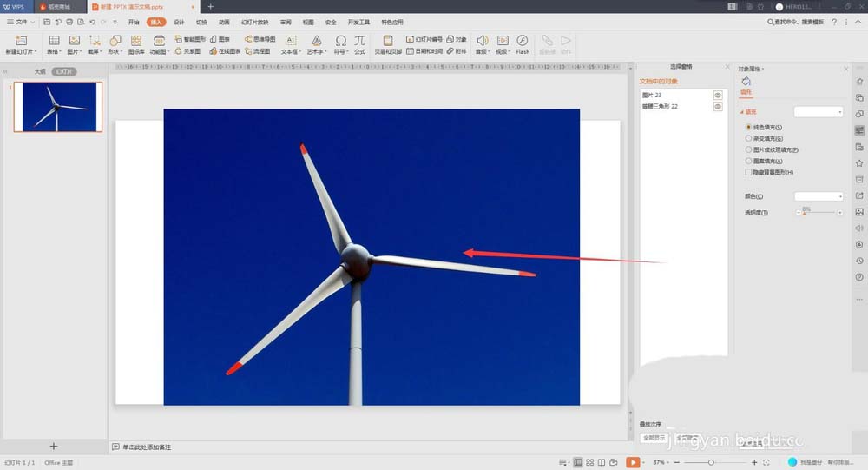
Task: Open the 填充 fill preset dropdown
Action: [x=819, y=112]
